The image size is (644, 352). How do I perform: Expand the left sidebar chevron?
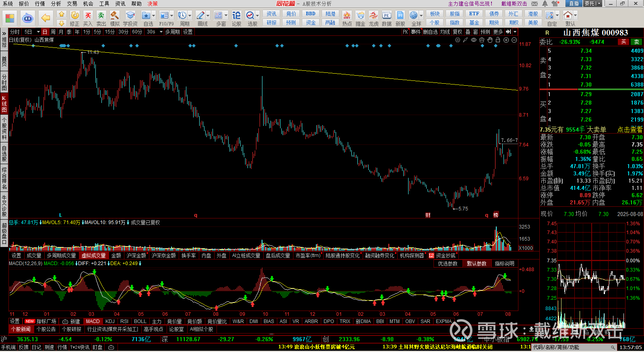[x=4, y=33]
